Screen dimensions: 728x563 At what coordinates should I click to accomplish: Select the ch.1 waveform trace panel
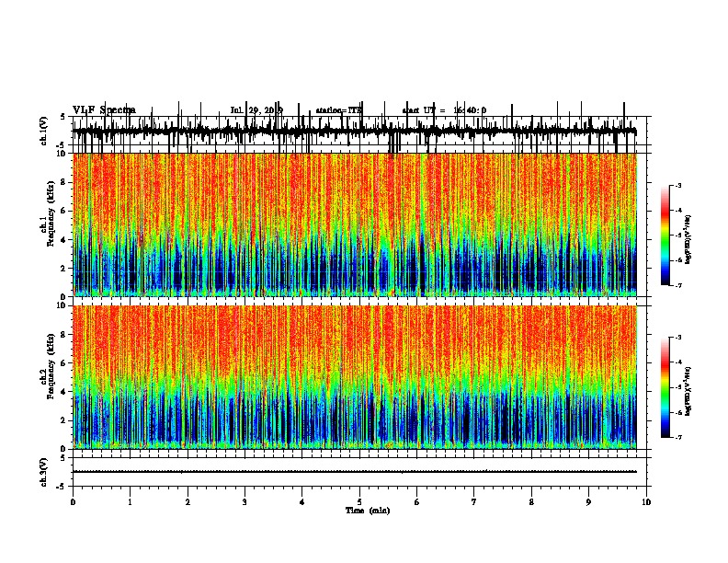359,131
